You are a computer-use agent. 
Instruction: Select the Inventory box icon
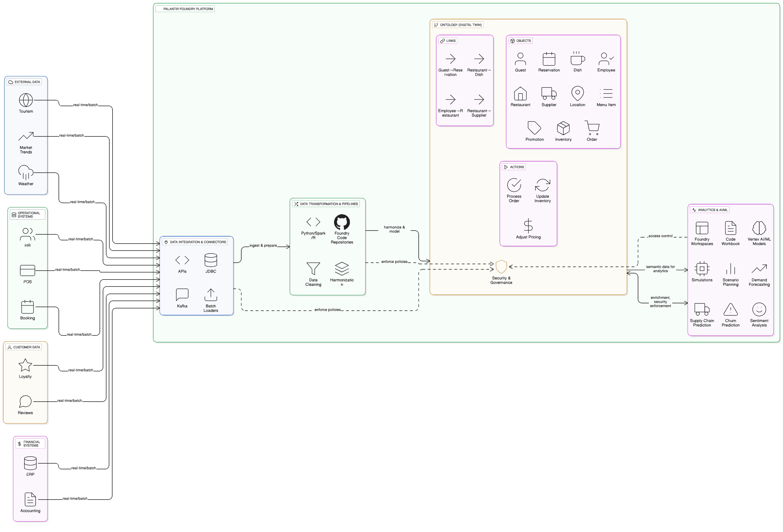coord(563,128)
